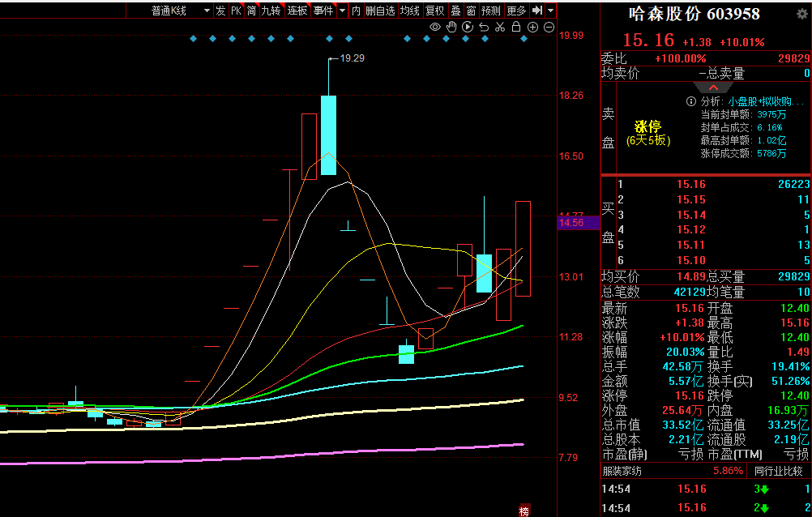Image resolution: width=812 pixels, height=517 pixels.
Task: Click the info icon beside 分析
Action: pyautogui.click(x=691, y=101)
